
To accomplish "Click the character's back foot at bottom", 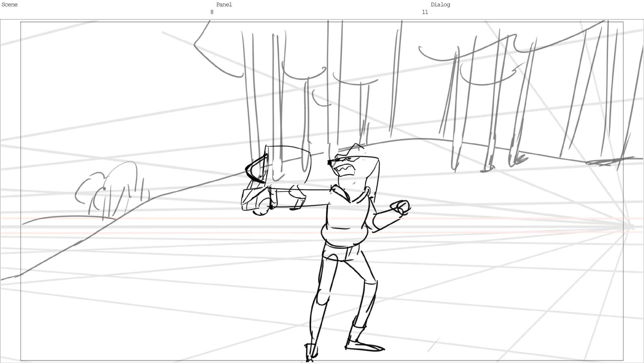I will tap(311, 353).
